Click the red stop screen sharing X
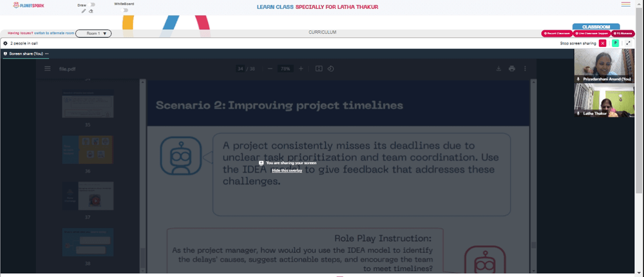Image resolution: width=644 pixels, height=277 pixels. point(603,43)
